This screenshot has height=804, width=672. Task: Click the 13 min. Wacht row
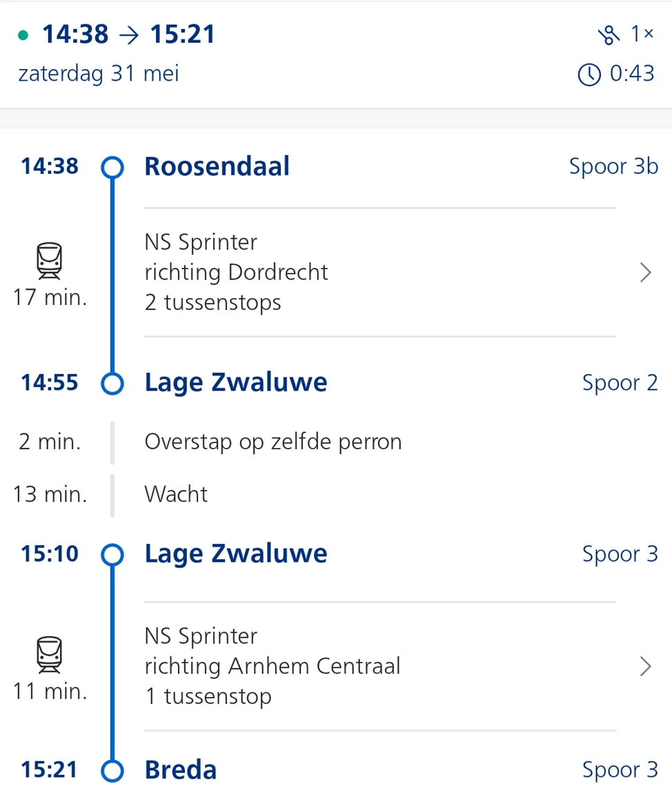point(176,494)
